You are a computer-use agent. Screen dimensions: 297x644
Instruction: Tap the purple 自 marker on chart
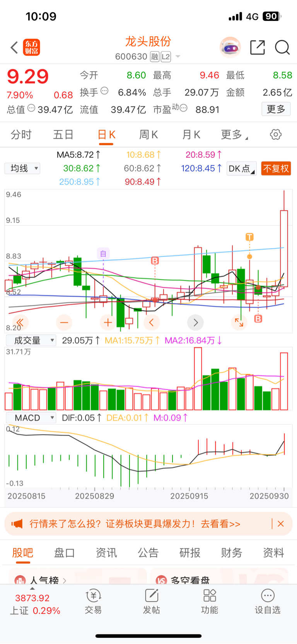pos(103,254)
